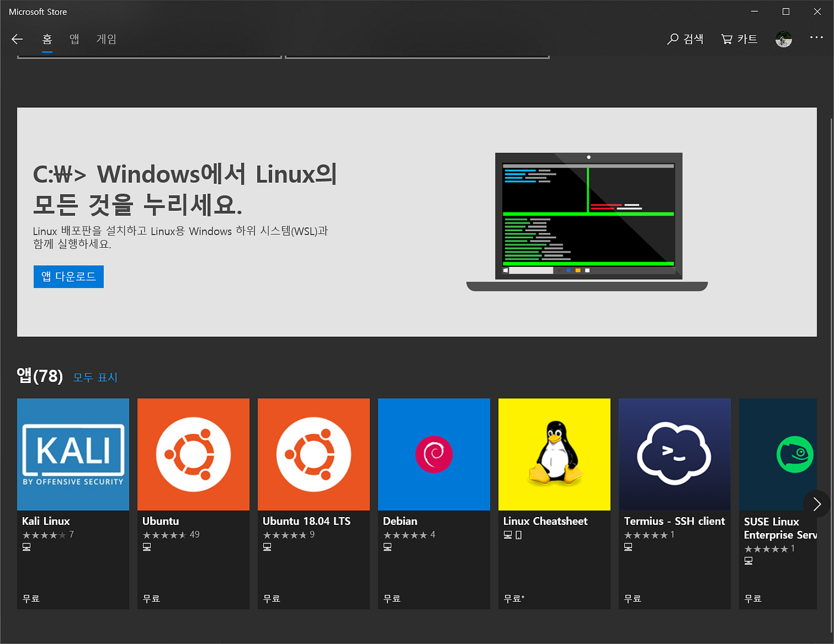
Task: Open the Kali Linux app tile image
Action: (x=73, y=455)
